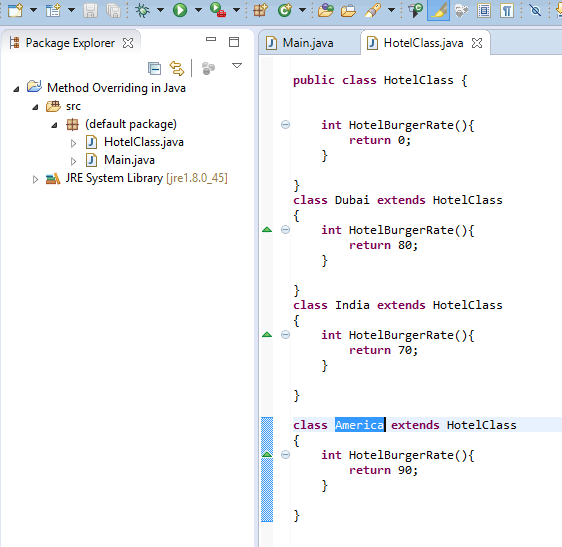Toggle Show Whitespace Characters pilcrow button
The image size is (562, 547).
coord(507,10)
